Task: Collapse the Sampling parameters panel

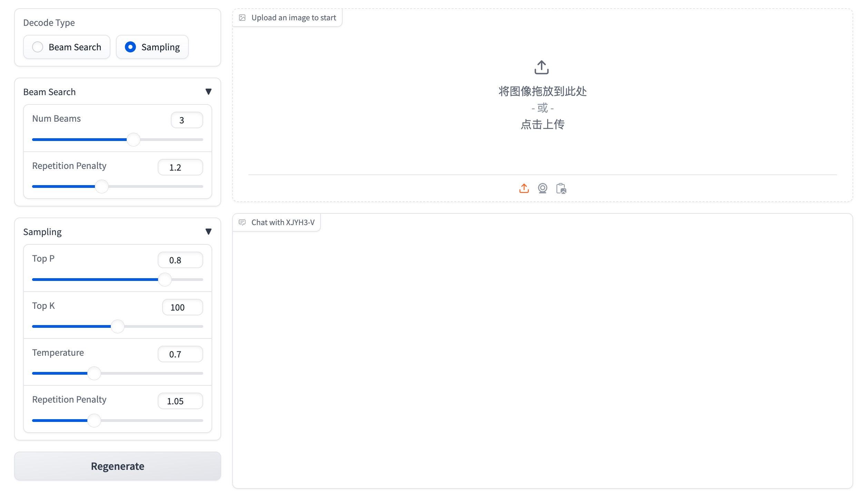Action: tap(209, 231)
